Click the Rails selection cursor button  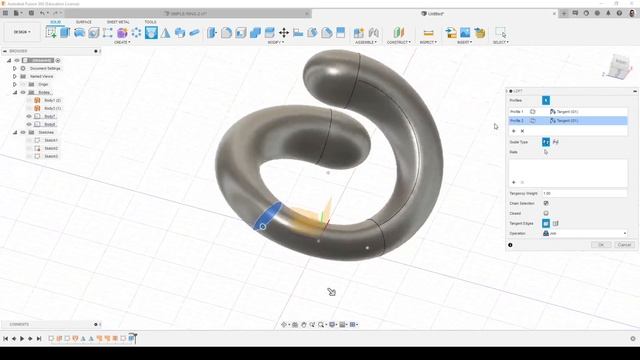tap(546, 152)
